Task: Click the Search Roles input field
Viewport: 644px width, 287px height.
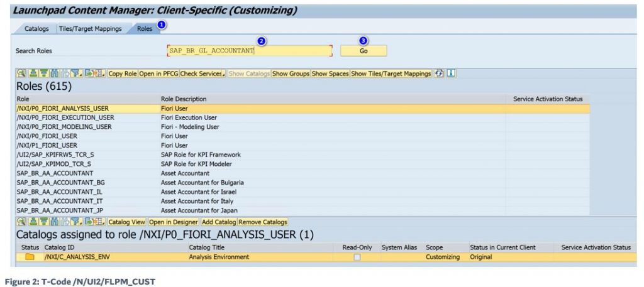Action: [x=250, y=51]
